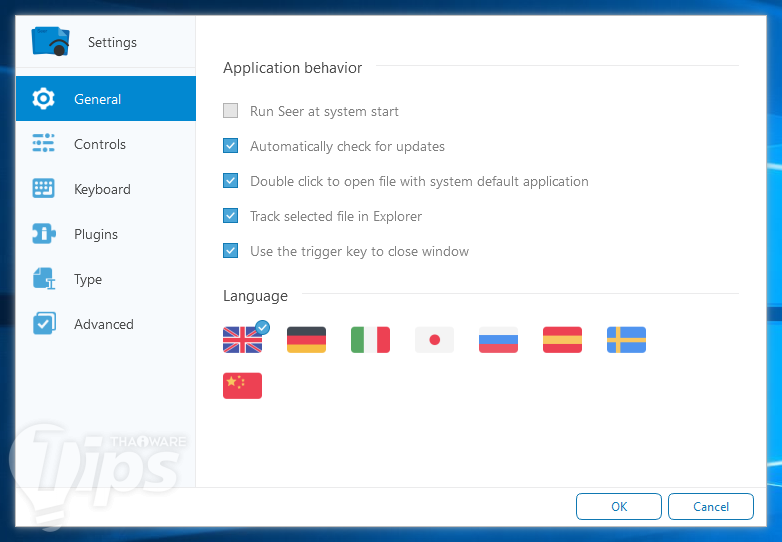Confirm settings with the OK button
The height and width of the screenshot is (542, 782).
tap(619, 507)
